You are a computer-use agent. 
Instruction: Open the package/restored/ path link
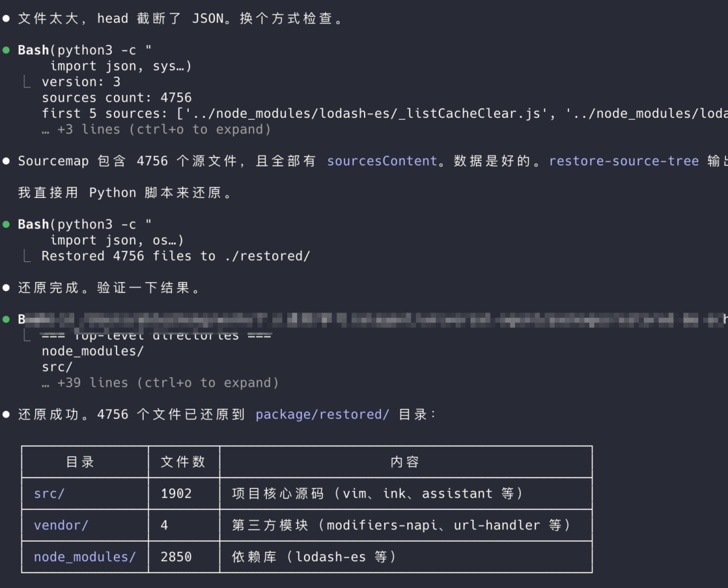point(322,414)
